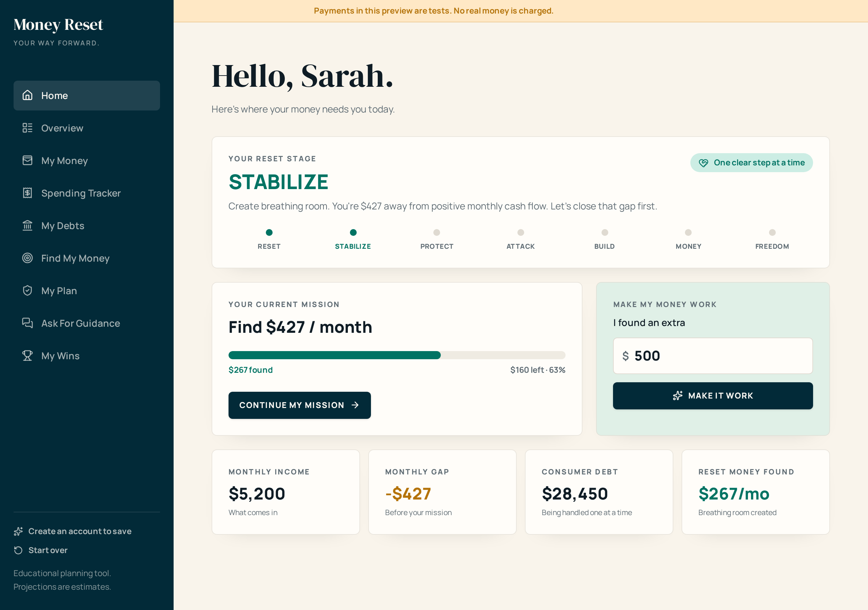Open Overview via its grid icon
The width and height of the screenshot is (868, 610).
(27, 128)
